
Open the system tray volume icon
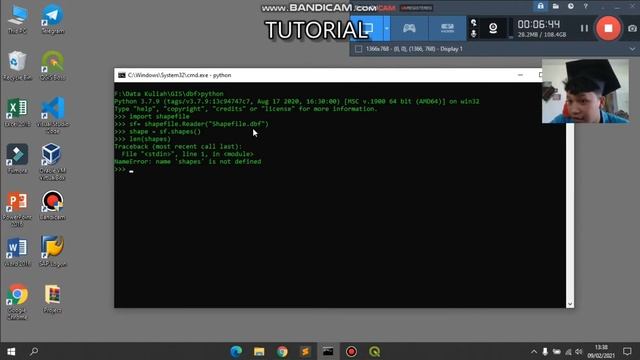click(x=578, y=351)
